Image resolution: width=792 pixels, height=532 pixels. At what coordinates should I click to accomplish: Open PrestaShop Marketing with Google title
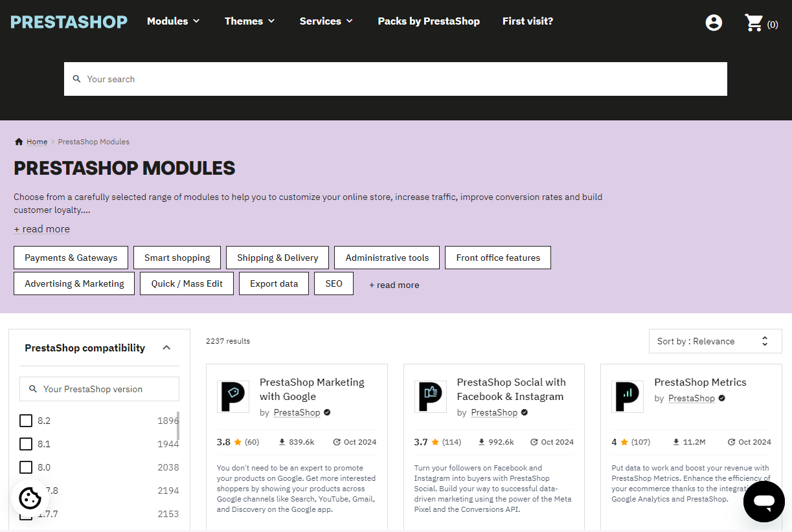click(x=312, y=390)
